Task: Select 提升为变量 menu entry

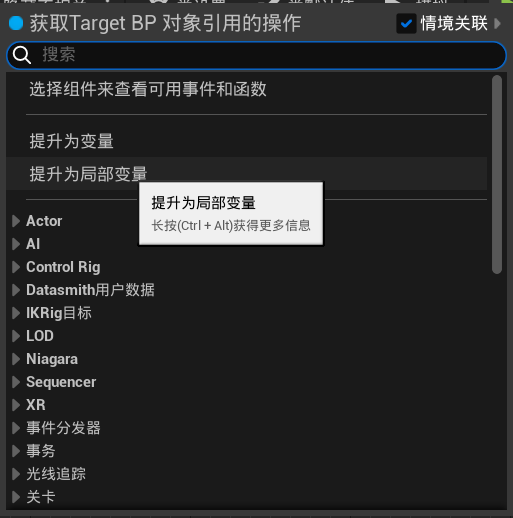Action: 246,141
